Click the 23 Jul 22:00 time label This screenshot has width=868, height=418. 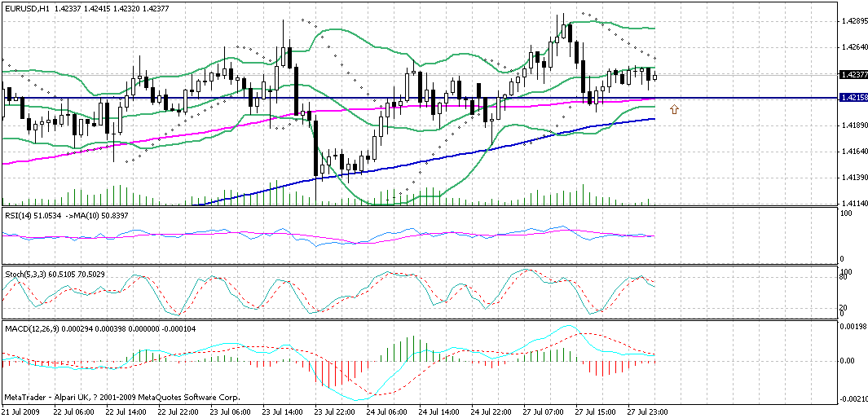click(x=333, y=412)
